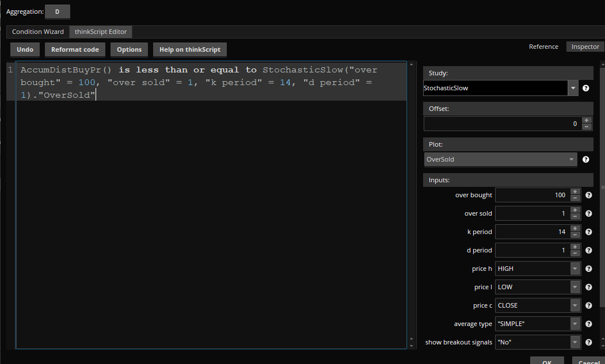This screenshot has width=605, height=364.
Task: Expand the Plot OverSold dropdown
Action: tap(571, 160)
